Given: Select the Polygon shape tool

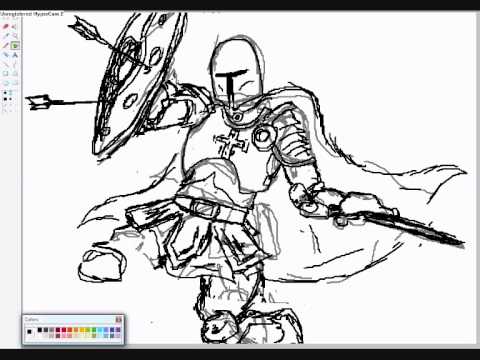Looking at the screenshot, I should point(15,74).
